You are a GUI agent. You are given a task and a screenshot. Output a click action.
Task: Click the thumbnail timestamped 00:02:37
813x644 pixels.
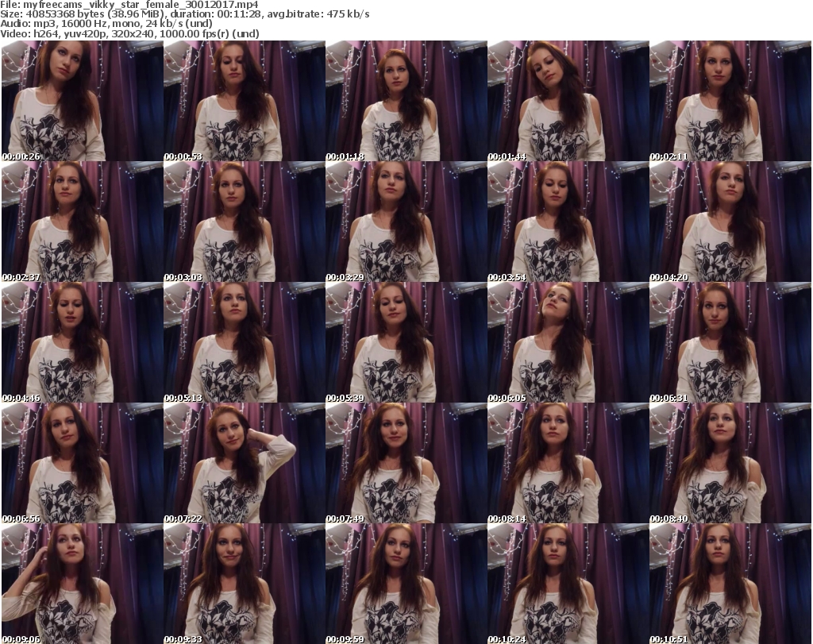point(83,222)
